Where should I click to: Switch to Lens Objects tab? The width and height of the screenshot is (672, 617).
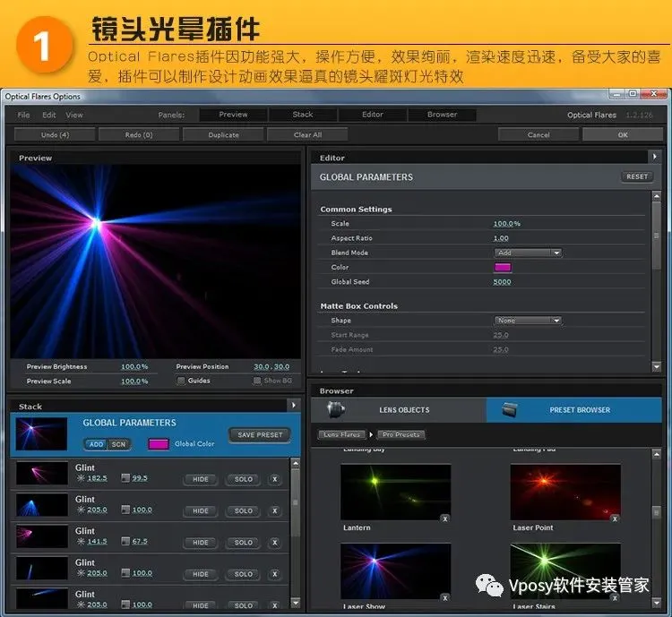click(x=399, y=410)
